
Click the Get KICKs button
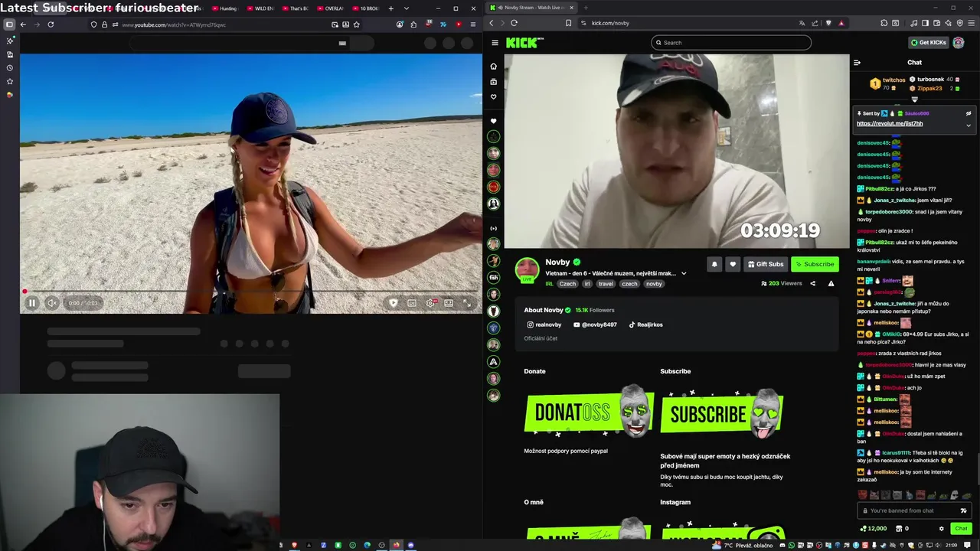[928, 43]
